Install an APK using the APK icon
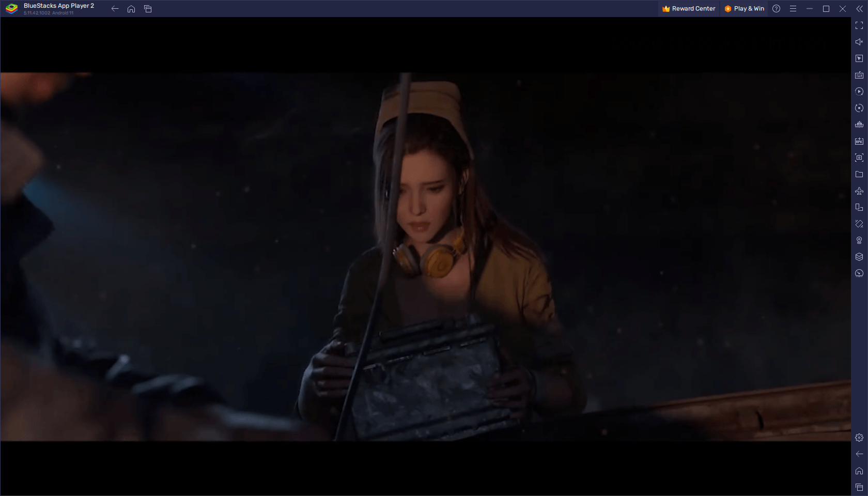This screenshot has height=496, width=868. 859,141
